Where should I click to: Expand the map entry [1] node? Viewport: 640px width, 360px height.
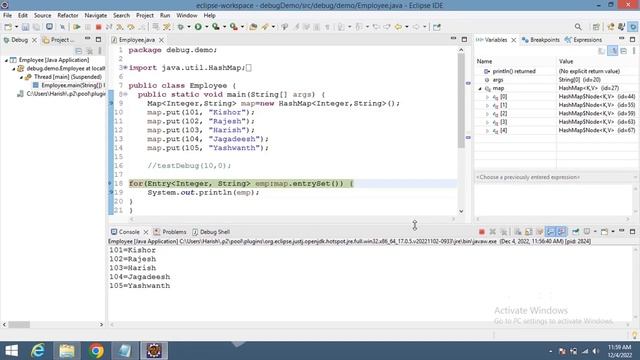point(487,106)
